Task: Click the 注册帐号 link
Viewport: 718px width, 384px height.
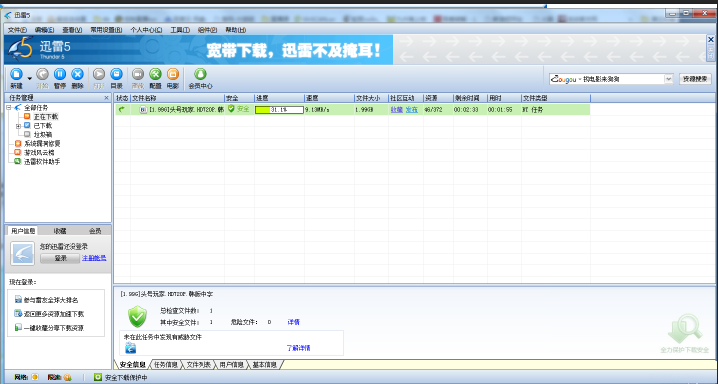Action: (94, 258)
